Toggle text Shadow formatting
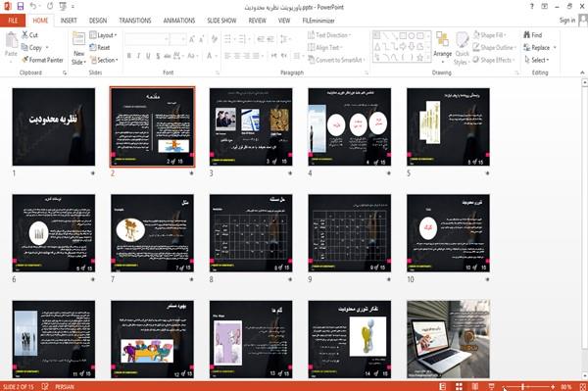The image size is (588, 391). (x=158, y=56)
